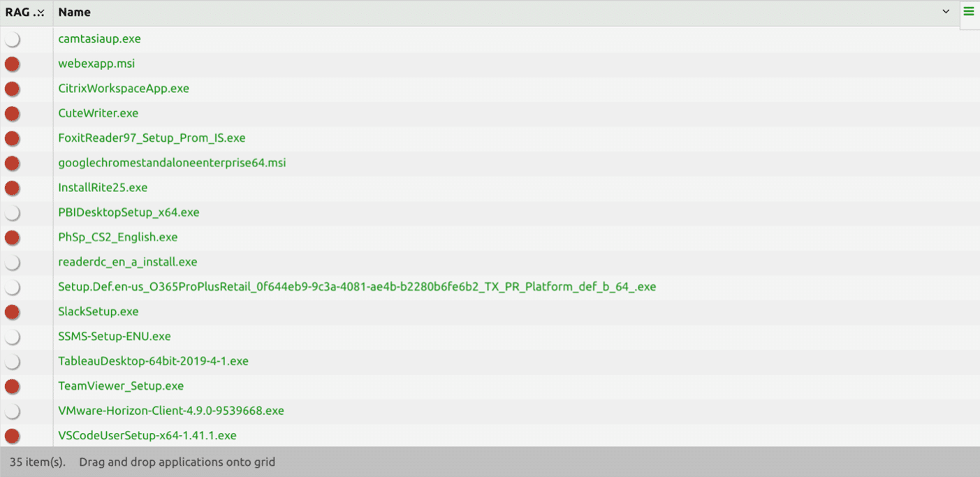Sort by the Name column header
Screen dimensions: 980x477
74,12
